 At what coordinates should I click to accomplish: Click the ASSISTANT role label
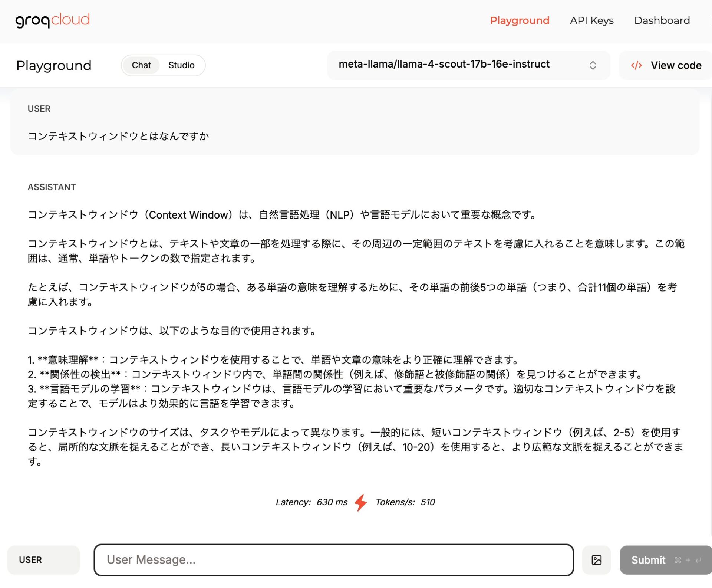click(x=52, y=187)
